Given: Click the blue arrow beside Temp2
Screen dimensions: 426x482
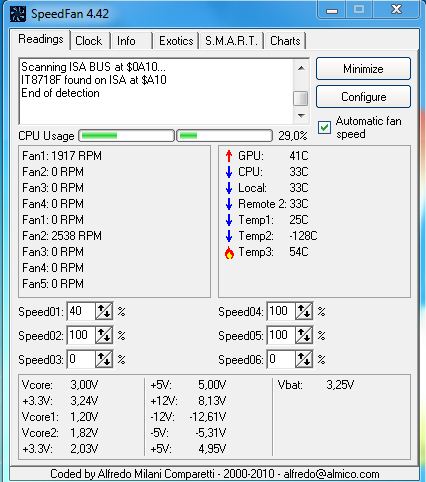Looking at the screenshot, I should tap(229, 236).
